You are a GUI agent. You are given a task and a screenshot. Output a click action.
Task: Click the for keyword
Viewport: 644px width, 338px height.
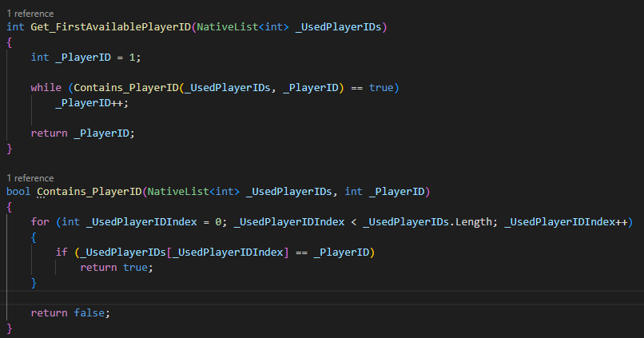point(40,222)
